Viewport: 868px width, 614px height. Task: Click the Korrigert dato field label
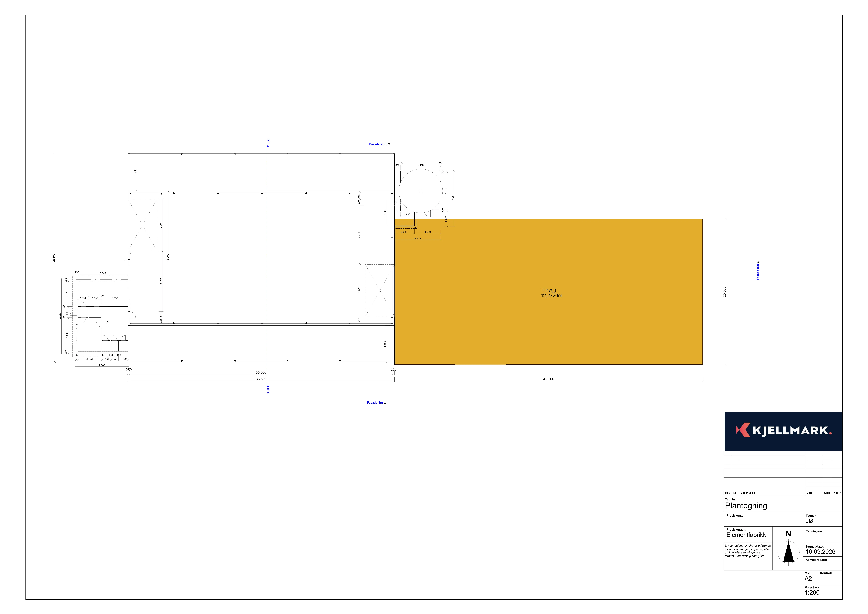coord(816,560)
